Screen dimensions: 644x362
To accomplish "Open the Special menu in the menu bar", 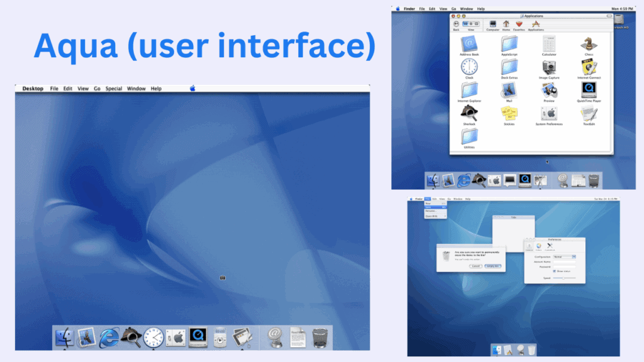I will pyautogui.click(x=114, y=89).
